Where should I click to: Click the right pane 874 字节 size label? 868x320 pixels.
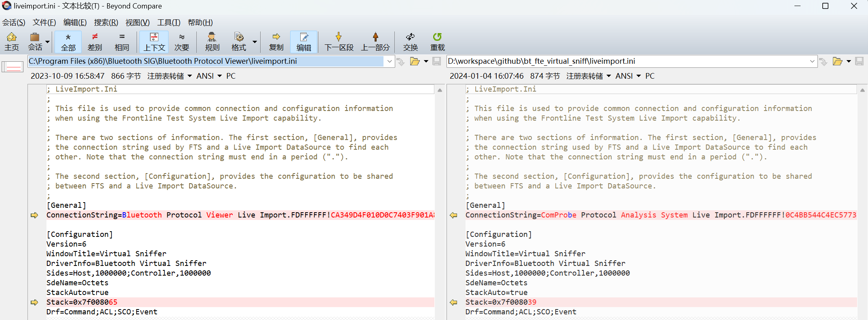click(545, 76)
